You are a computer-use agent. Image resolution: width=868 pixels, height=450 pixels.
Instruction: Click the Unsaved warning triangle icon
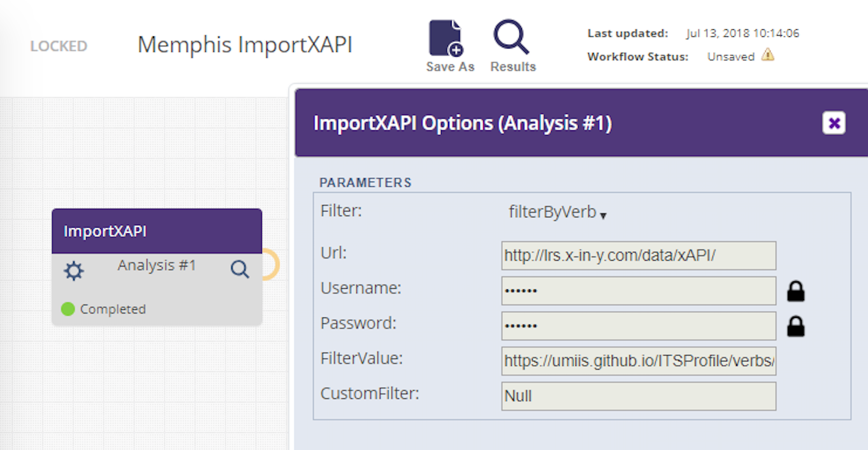pyautogui.click(x=768, y=55)
